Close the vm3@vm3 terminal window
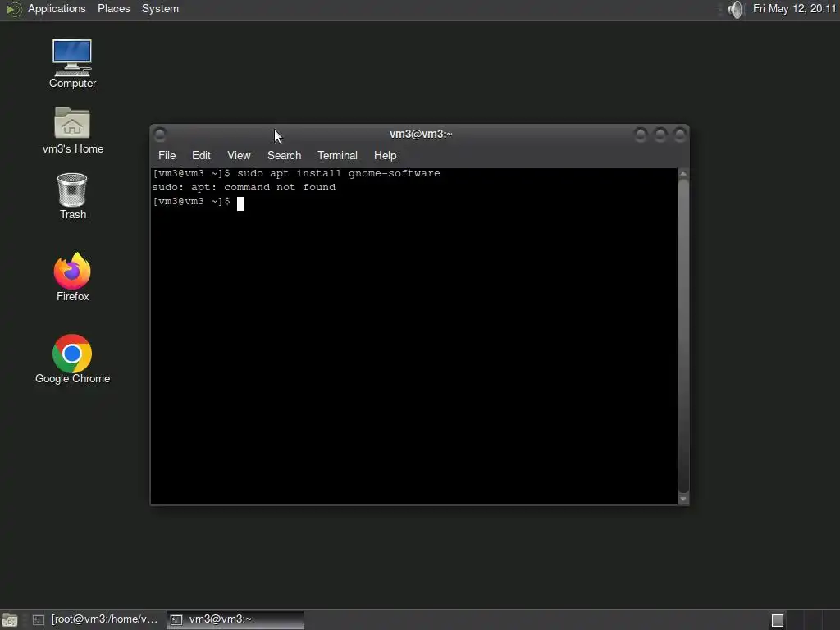Viewport: 840px width, 630px height. click(x=679, y=135)
